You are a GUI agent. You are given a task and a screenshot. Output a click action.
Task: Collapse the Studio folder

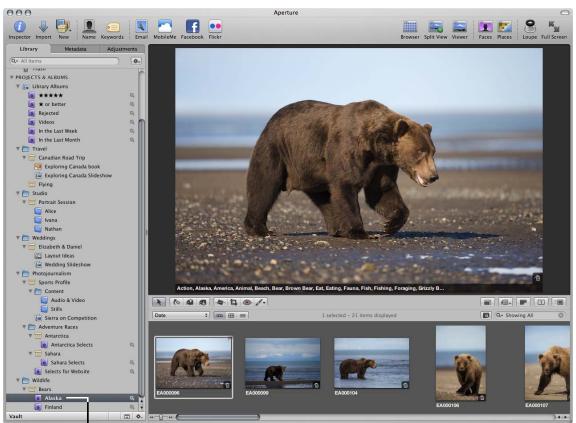[x=18, y=193]
